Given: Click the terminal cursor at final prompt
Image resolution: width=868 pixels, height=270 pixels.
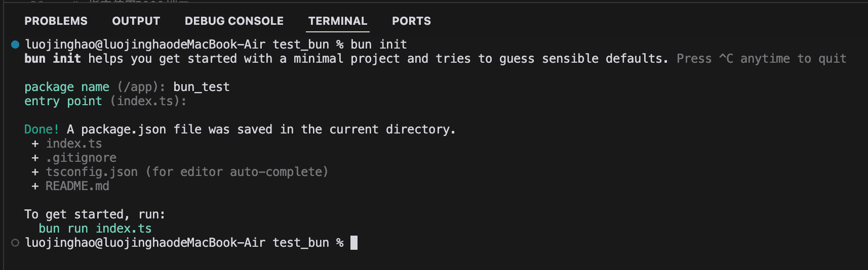Looking at the screenshot, I should pos(354,243).
